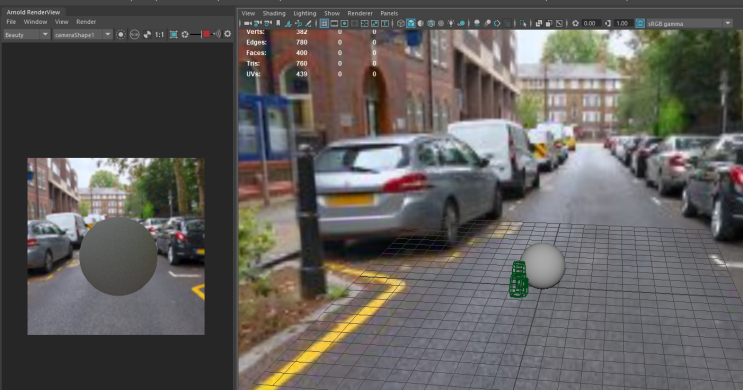Select the green camera wireframe

518,280
